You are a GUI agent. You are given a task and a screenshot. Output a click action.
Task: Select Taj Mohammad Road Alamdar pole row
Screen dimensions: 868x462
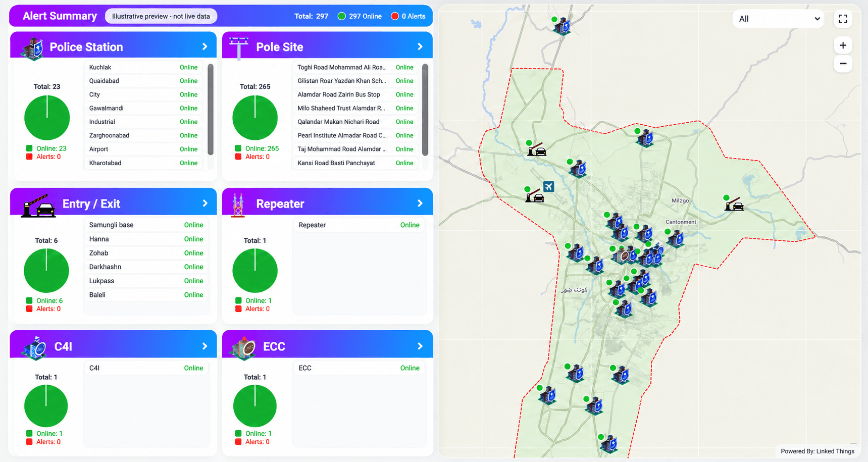pyautogui.click(x=356, y=149)
